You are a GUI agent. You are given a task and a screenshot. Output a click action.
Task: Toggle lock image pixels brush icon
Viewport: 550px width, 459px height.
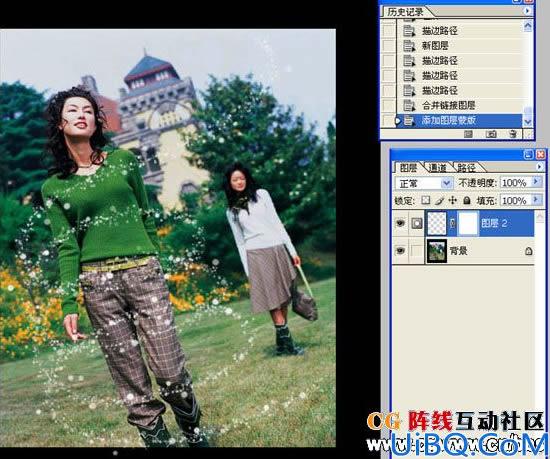(x=439, y=201)
